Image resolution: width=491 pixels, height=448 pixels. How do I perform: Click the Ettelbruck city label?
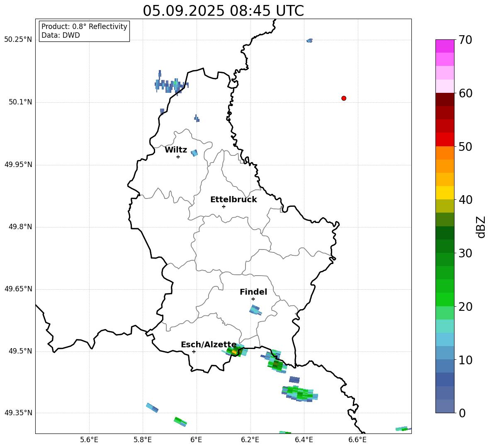coord(233,200)
